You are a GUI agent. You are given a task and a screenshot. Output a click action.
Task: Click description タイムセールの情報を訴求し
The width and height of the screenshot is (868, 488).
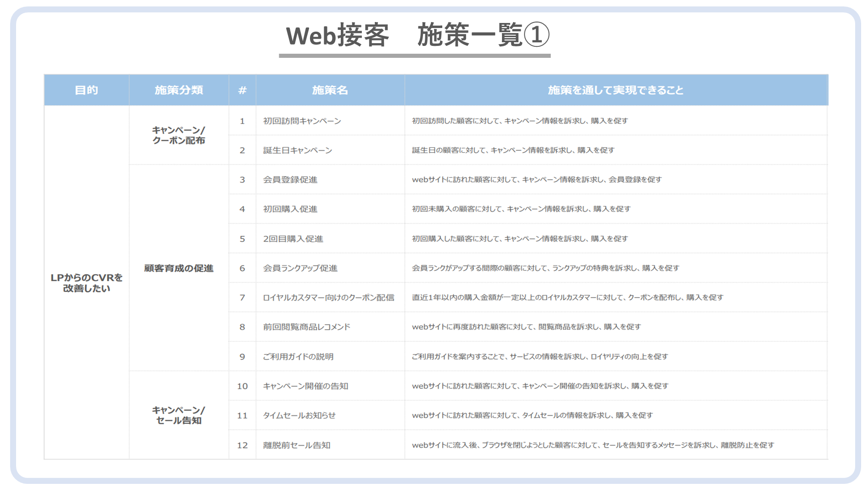532,415
